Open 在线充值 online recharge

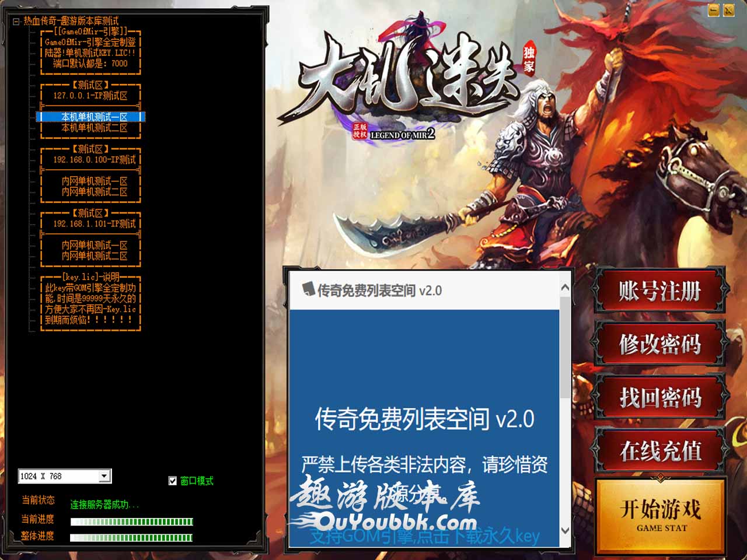click(x=660, y=450)
